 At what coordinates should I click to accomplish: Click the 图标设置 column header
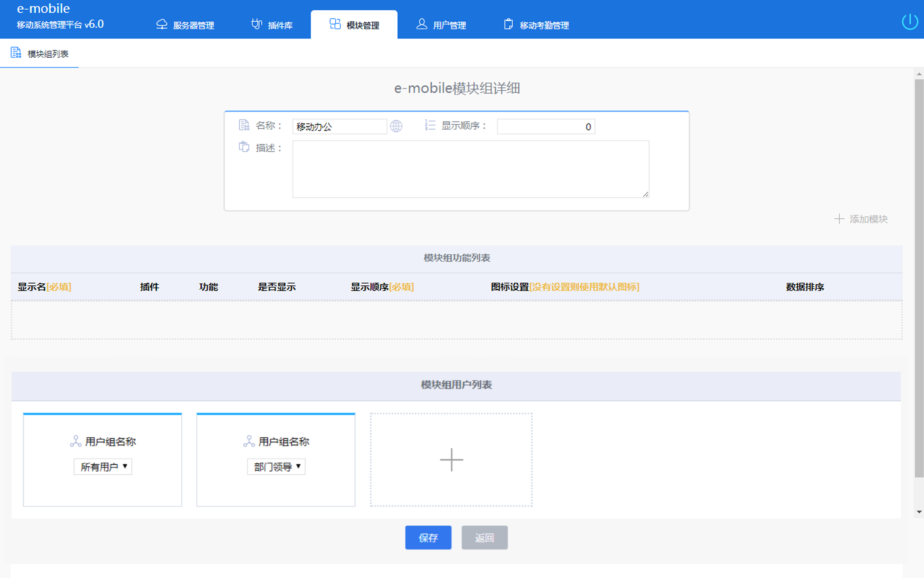[565, 287]
